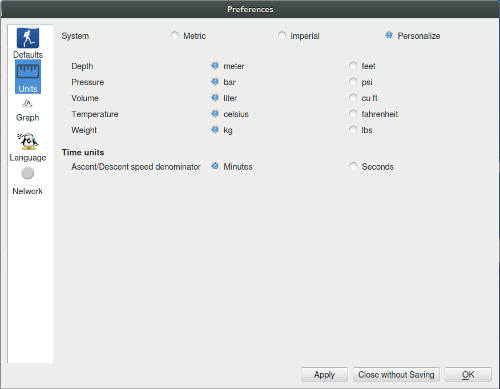Open the Graph preferences icon
Viewport: 500px width, 389px height.
(28, 111)
